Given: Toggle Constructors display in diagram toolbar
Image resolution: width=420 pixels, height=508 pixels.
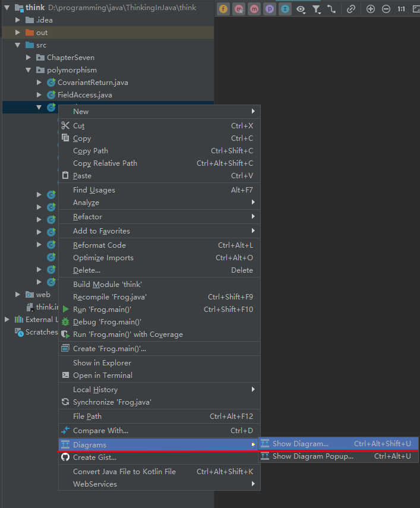Looking at the screenshot, I should click(x=239, y=9).
